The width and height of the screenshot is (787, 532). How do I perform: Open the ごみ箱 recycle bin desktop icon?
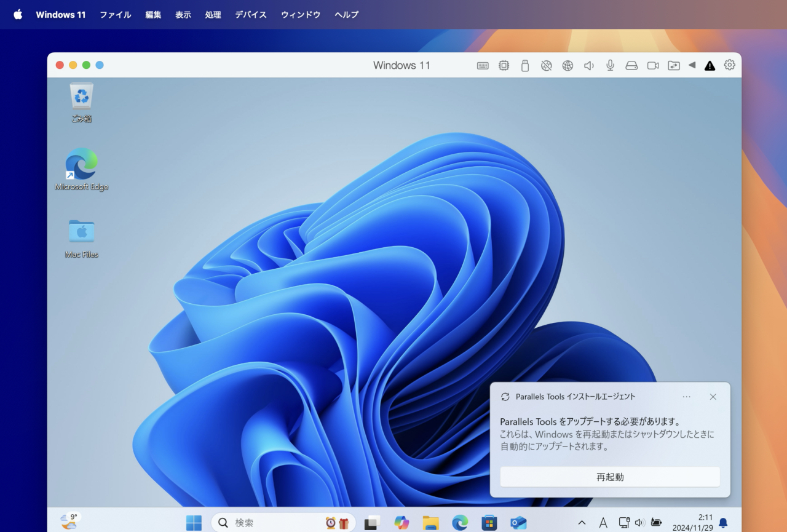tap(81, 103)
